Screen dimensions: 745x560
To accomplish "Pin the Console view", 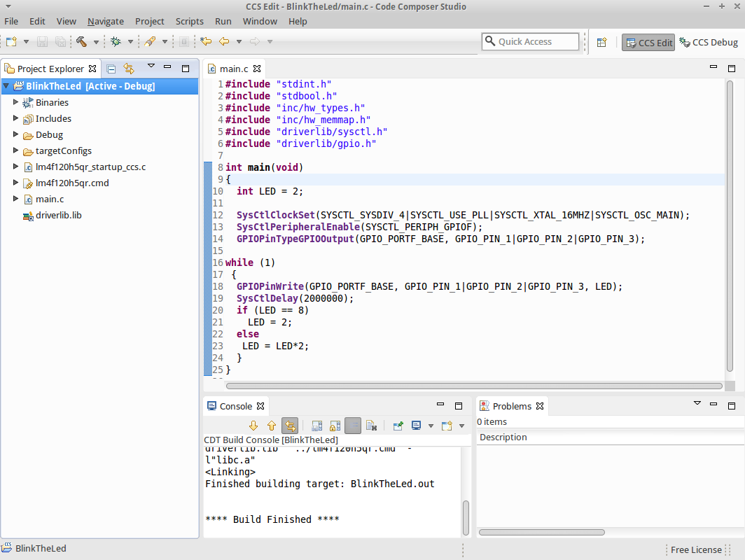I will [398, 426].
